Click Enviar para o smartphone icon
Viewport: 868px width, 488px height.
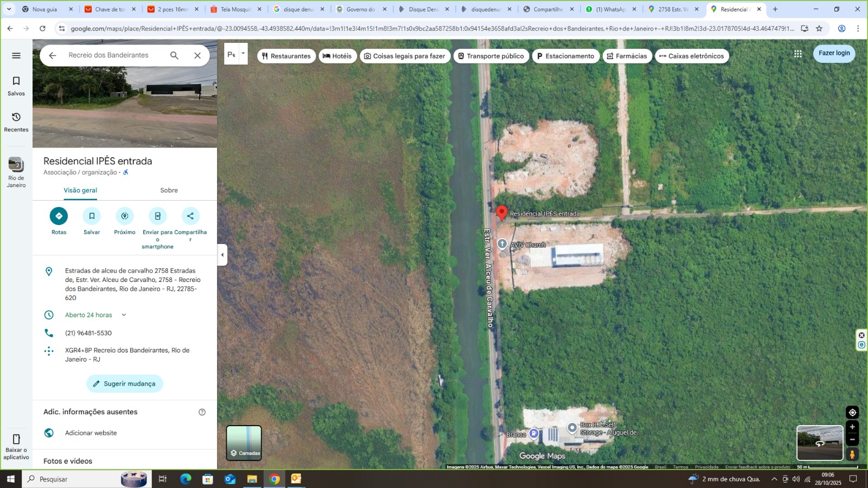[x=157, y=216]
